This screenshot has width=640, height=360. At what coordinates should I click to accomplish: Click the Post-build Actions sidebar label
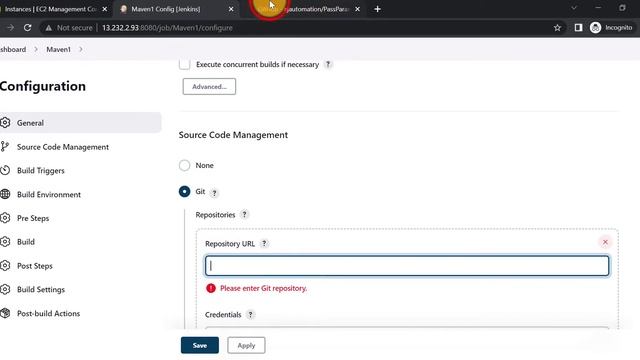49,313
